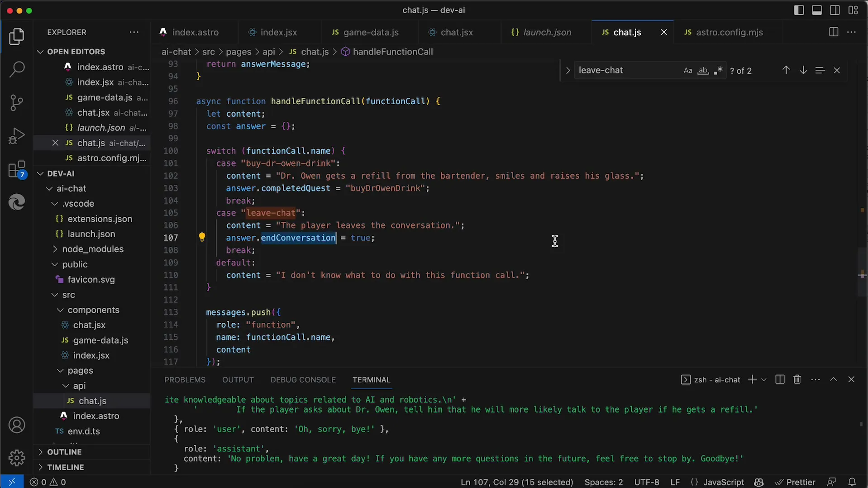This screenshot has height=488, width=868.
Task: Open remote window indicator in status bar
Action: [12, 482]
